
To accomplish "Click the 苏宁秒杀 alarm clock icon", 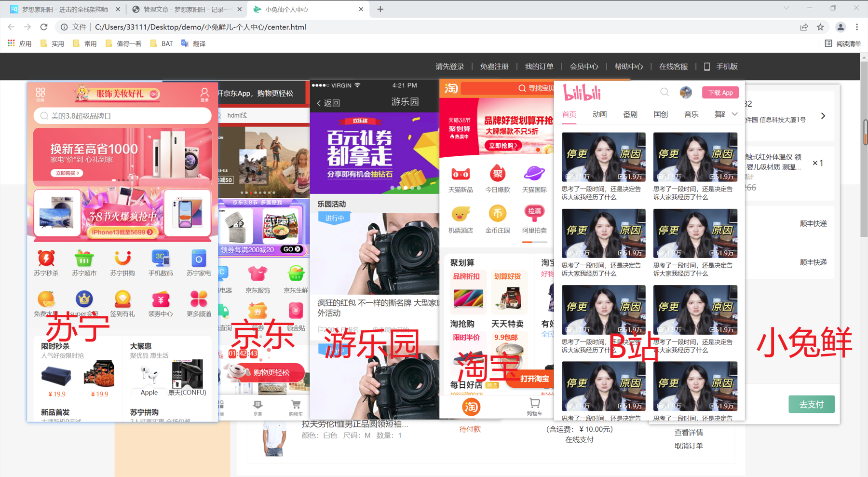I will [46, 259].
